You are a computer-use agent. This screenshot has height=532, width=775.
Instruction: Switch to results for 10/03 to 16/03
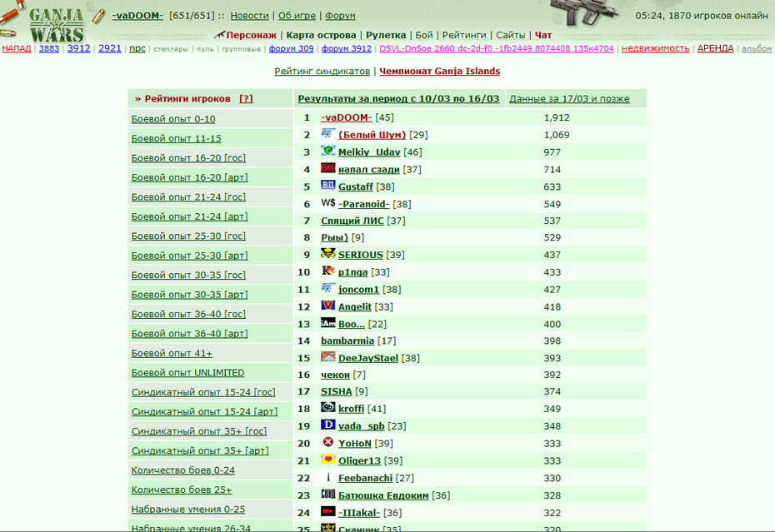(398, 99)
